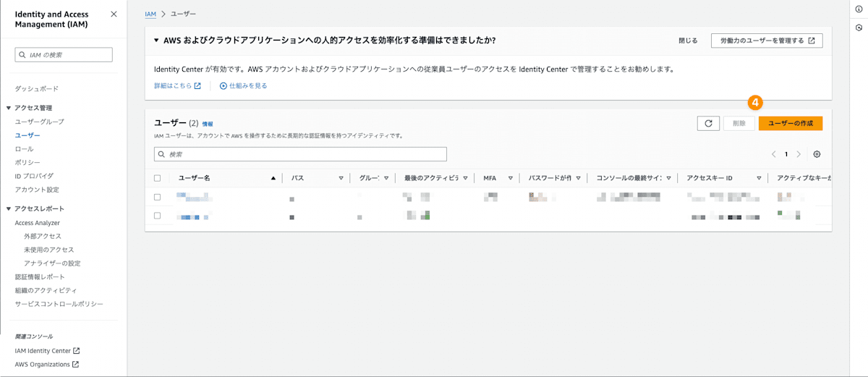Sort the 最後のアクティビティ column

[466, 178]
